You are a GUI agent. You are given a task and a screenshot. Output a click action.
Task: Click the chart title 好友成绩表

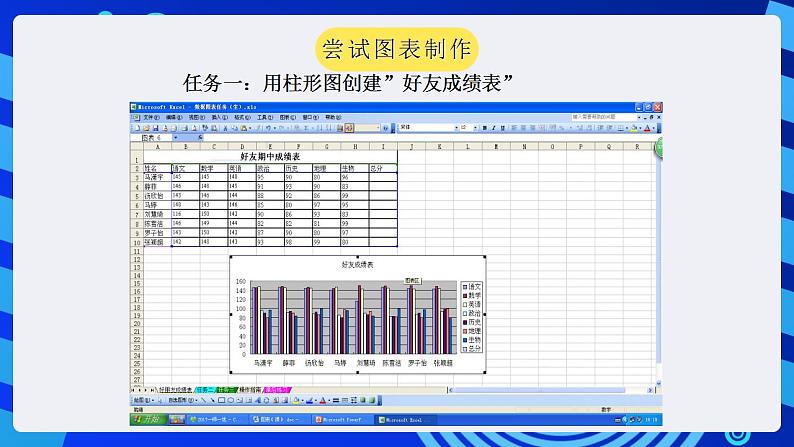[358, 265]
